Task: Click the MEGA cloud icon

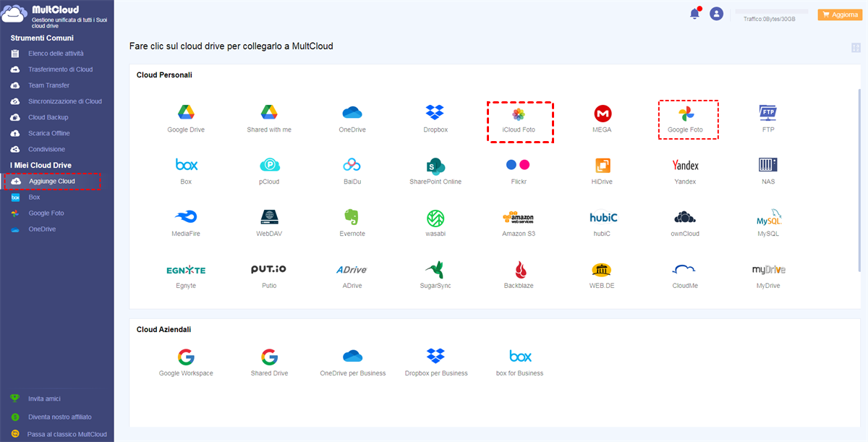Action: pyautogui.click(x=603, y=114)
